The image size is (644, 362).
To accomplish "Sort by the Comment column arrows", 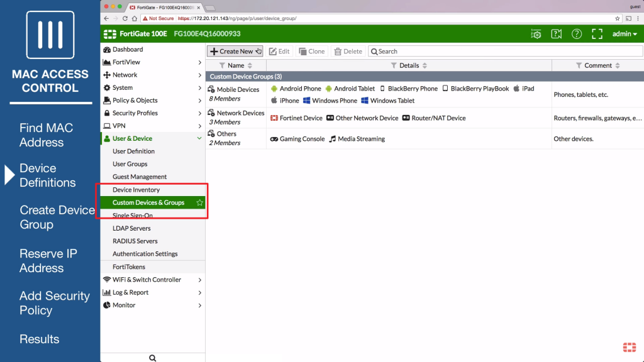I will (618, 65).
